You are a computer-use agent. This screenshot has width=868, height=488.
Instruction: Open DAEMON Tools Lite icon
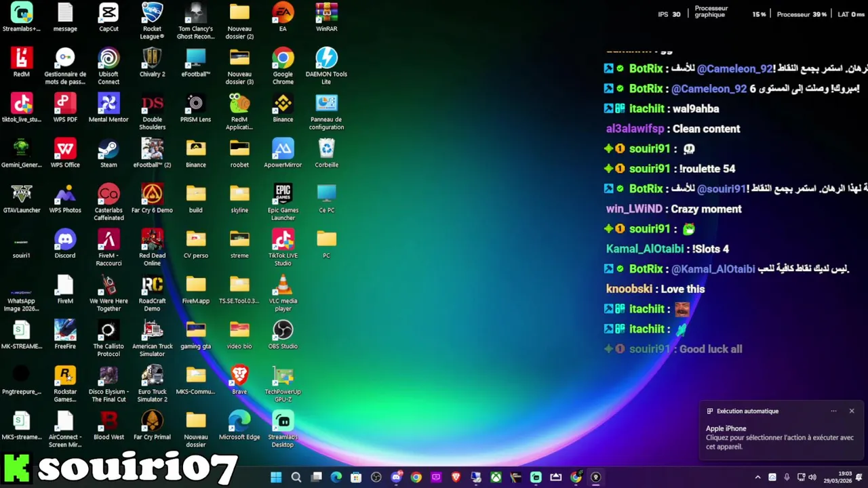click(326, 66)
